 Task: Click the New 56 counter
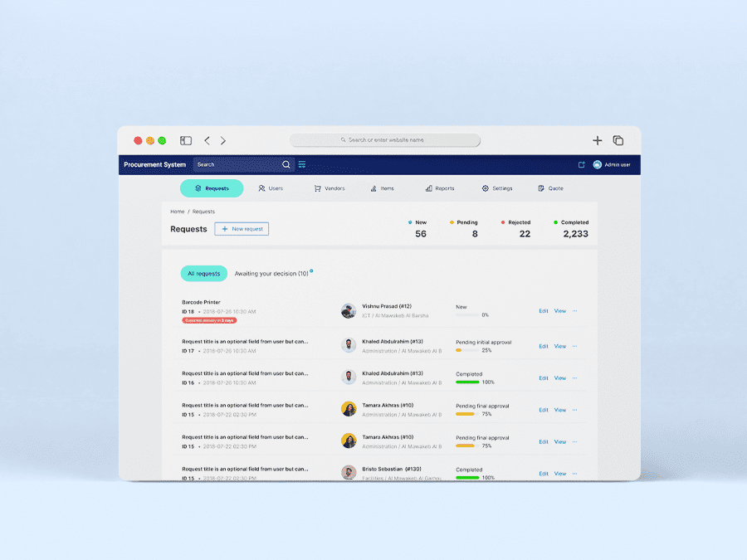417,229
